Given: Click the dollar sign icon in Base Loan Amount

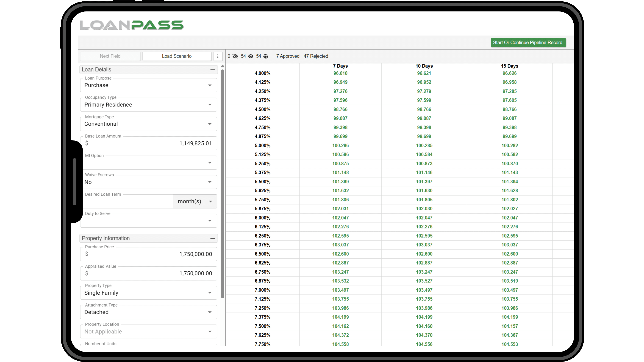Looking at the screenshot, I should coord(87,143).
